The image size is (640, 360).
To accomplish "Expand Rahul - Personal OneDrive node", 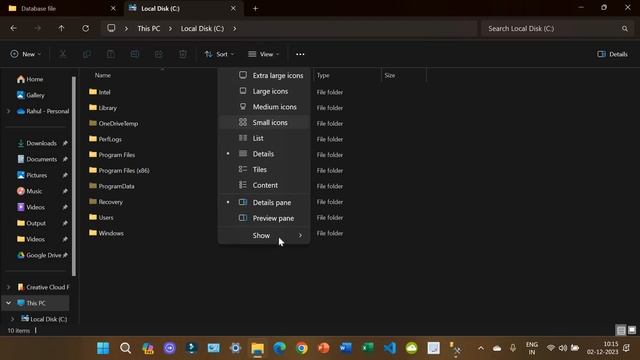I will click(9, 111).
